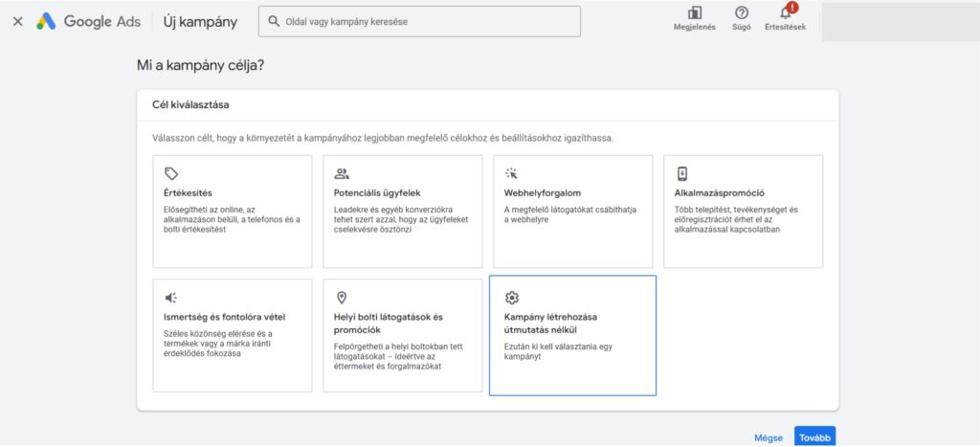
Task: Select Kampány létrehozása útmutatás nélkül card
Action: pos(572,335)
